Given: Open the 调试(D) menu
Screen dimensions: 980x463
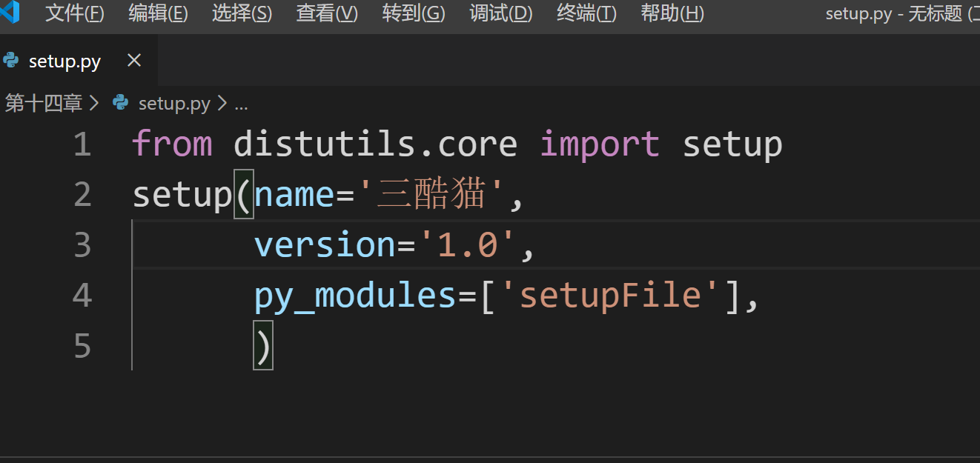Looking at the screenshot, I should 501,13.
